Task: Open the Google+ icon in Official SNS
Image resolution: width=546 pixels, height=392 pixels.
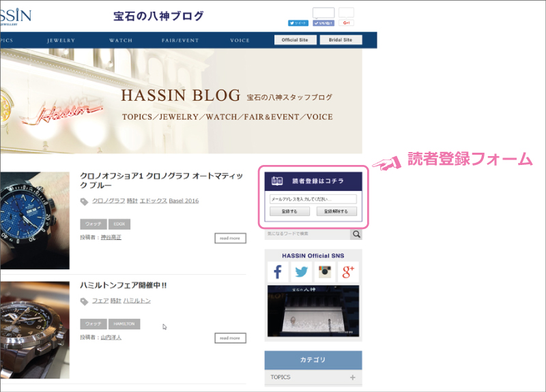Action: 348,271
